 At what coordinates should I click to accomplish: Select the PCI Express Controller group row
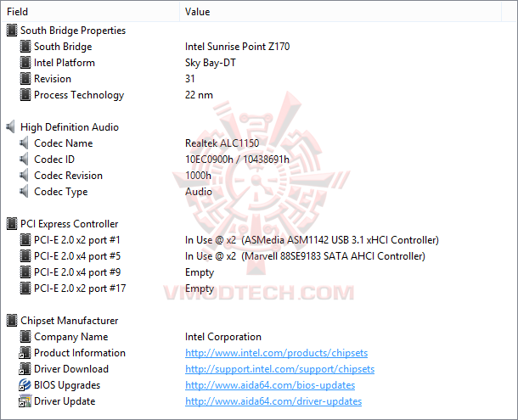pos(69,224)
